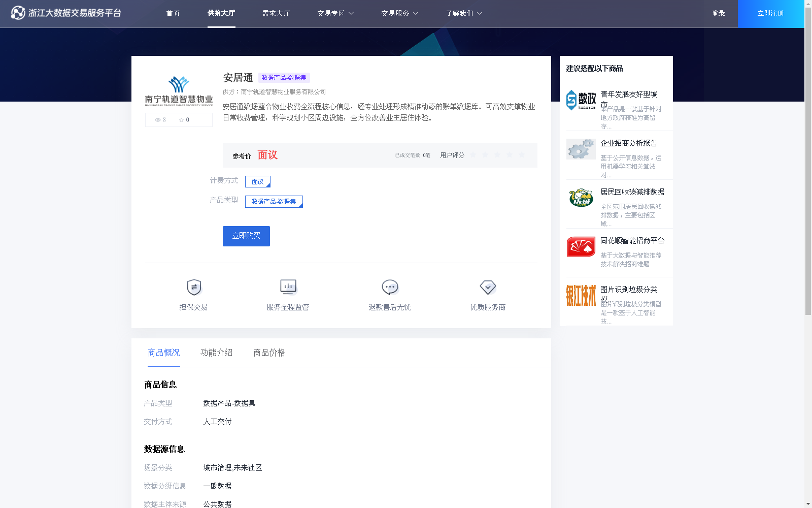
Task: Click the 安居通 product title
Action: [x=238, y=78]
